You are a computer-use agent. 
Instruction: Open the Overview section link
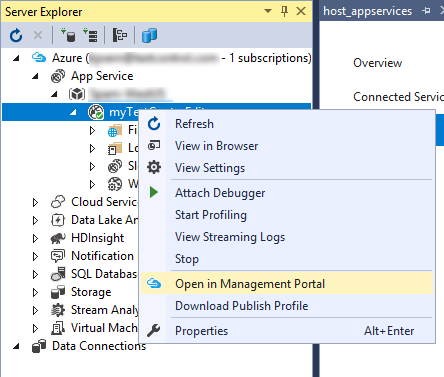click(377, 63)
